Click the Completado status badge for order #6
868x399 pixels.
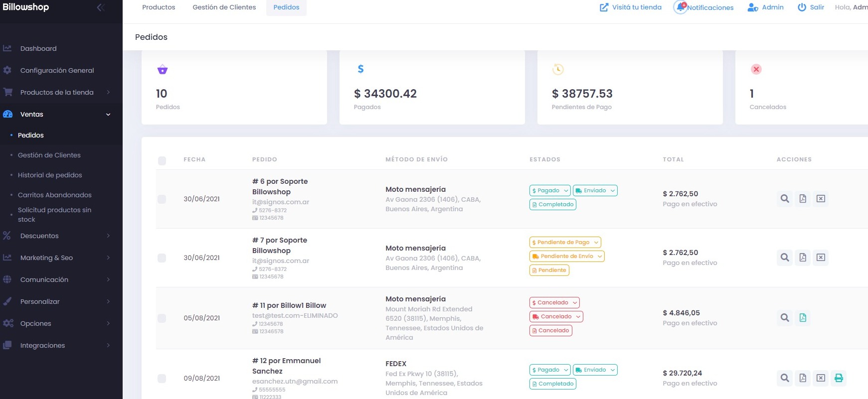[x=553, y=204]
